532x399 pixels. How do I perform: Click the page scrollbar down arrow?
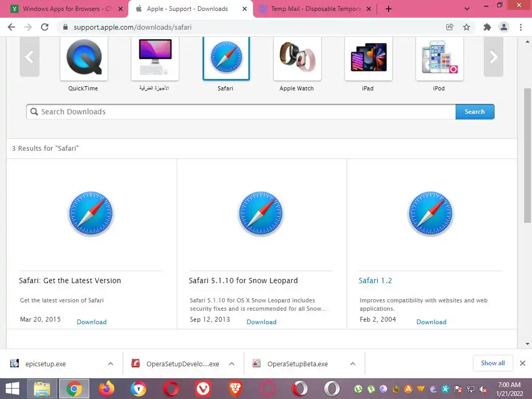[x=527, y=344]
